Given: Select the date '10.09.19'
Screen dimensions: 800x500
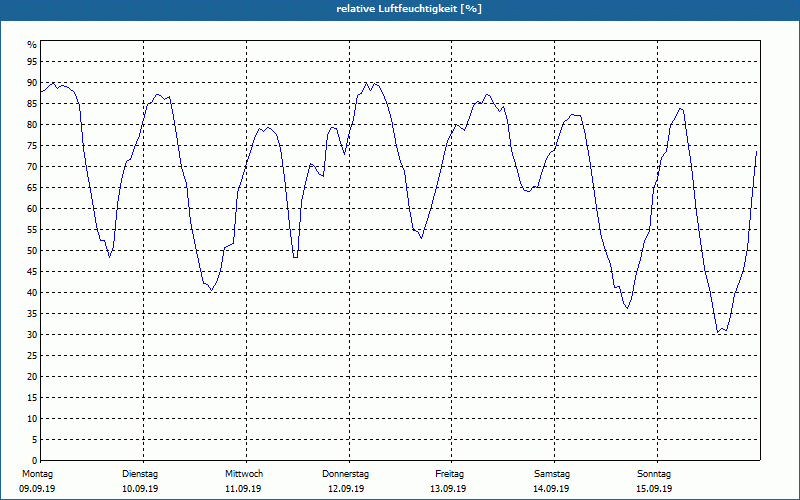Looking at the screenshot, I should pyautogui.click(x=140, y=489).
